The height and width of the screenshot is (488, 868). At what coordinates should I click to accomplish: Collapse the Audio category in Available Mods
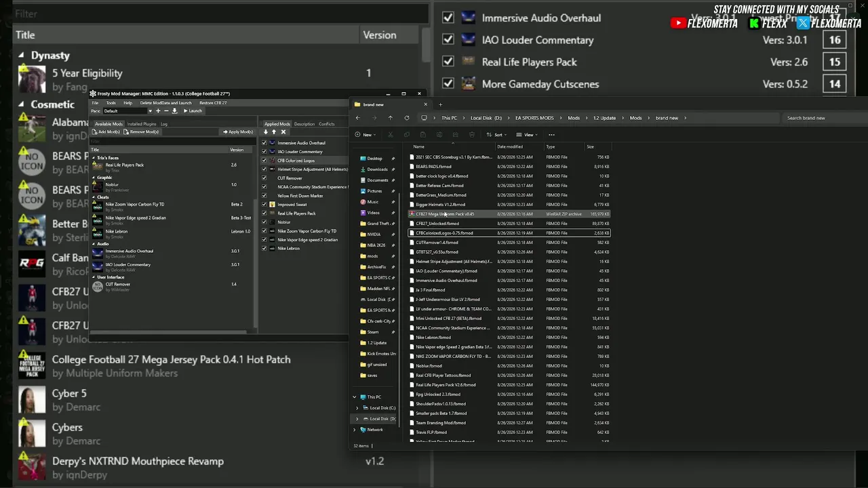point(94,244)
